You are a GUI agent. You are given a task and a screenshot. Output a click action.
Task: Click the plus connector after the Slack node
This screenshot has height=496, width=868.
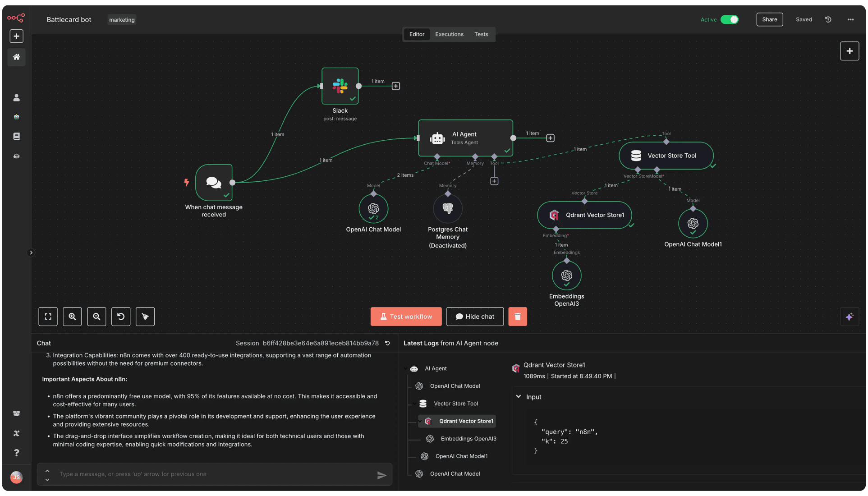tap(395, 86)
